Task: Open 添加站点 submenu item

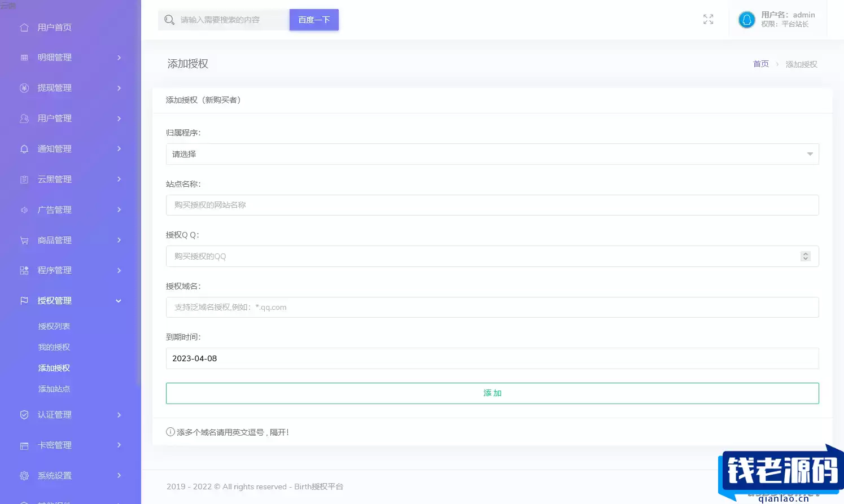Action: (x=54, y=389)
